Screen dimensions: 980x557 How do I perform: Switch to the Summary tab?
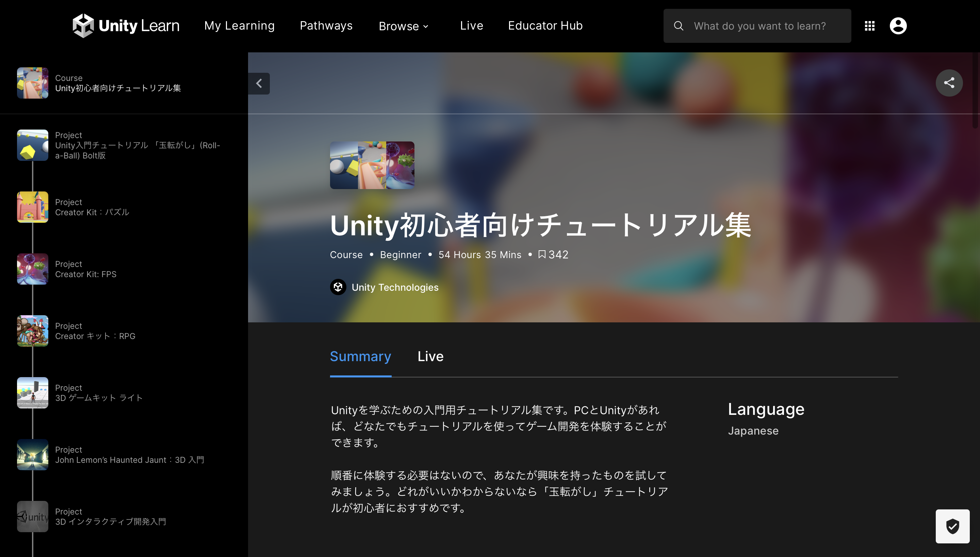tap(361, 356)
